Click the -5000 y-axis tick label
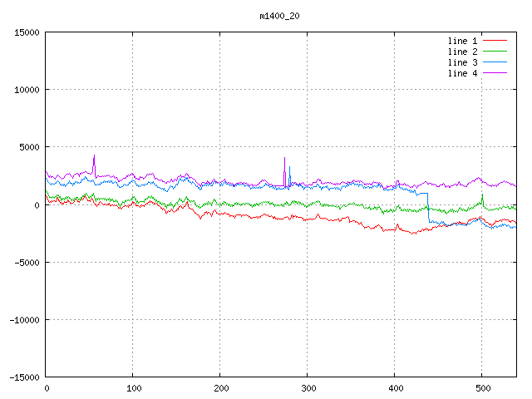 pos(27,262)
